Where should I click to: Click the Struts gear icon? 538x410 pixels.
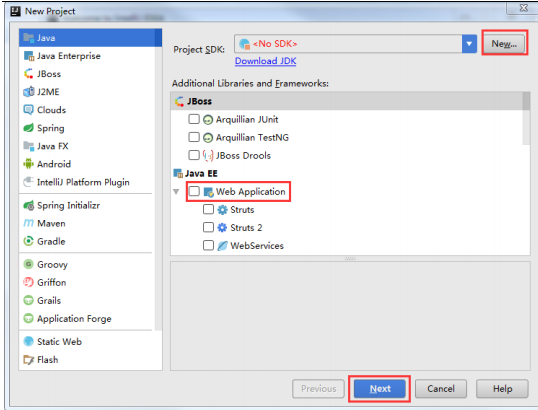[222, 210]
